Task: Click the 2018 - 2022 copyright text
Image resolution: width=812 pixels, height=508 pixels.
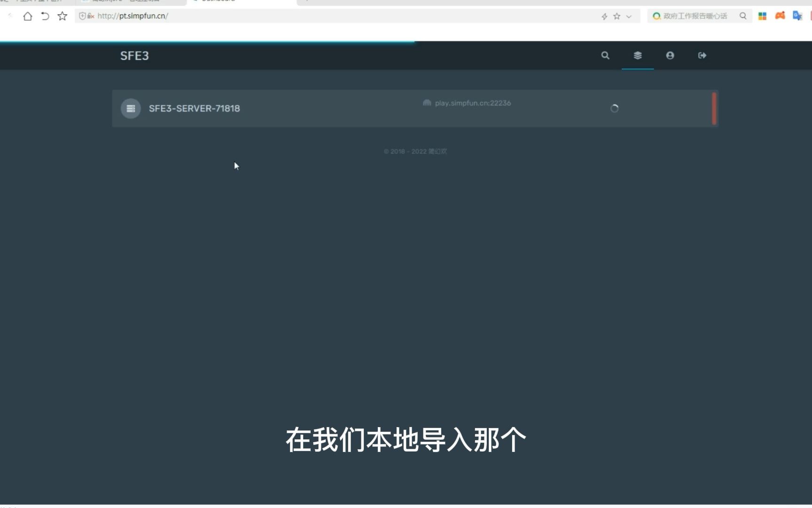Action: 415,151
